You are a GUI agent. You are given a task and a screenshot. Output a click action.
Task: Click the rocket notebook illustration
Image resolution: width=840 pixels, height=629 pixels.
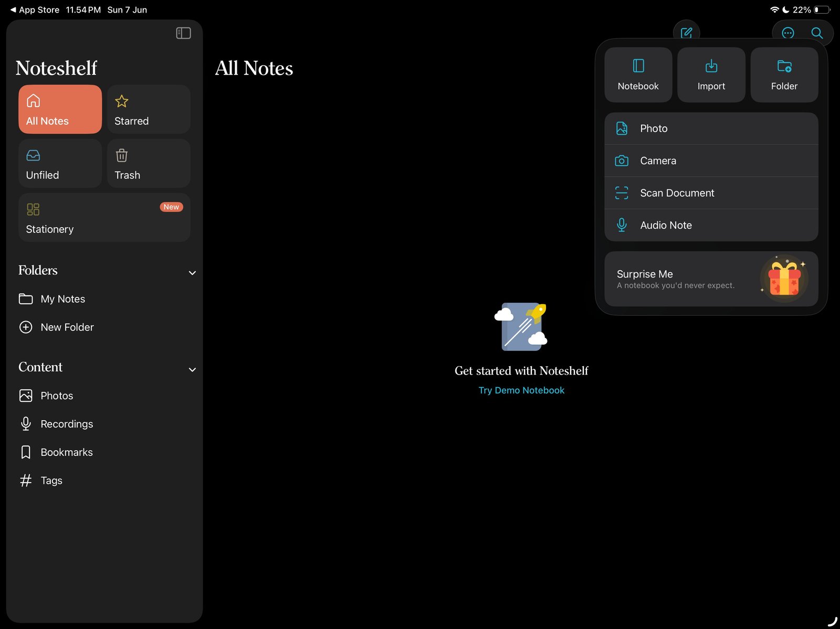click(521, 326)
